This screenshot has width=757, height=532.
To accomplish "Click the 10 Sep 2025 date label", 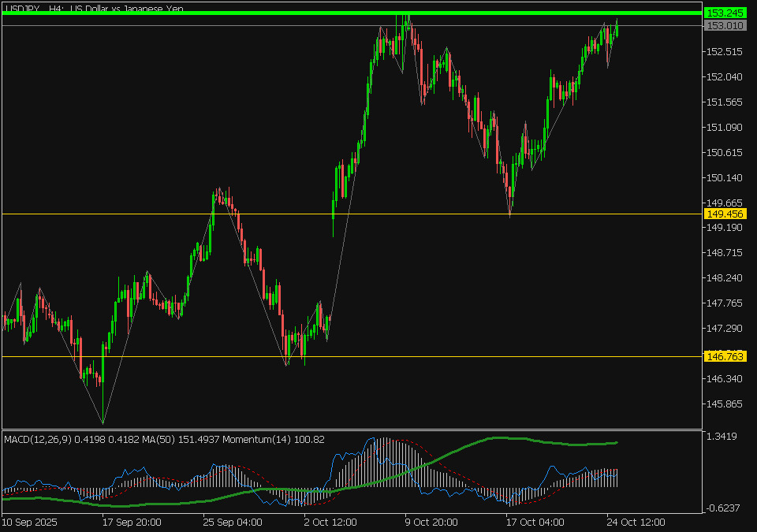I will pyautogui.click(x=30, y=522).
